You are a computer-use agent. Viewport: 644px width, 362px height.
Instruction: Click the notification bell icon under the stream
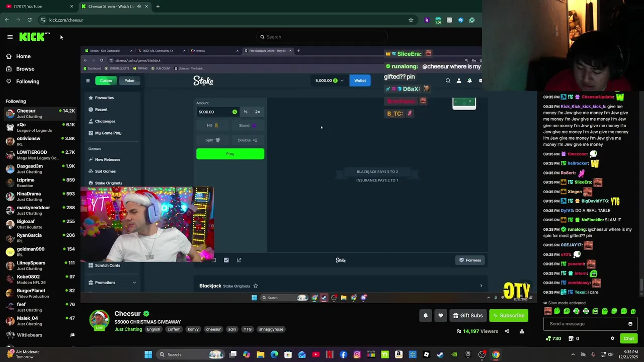click(x=425, y=316)
